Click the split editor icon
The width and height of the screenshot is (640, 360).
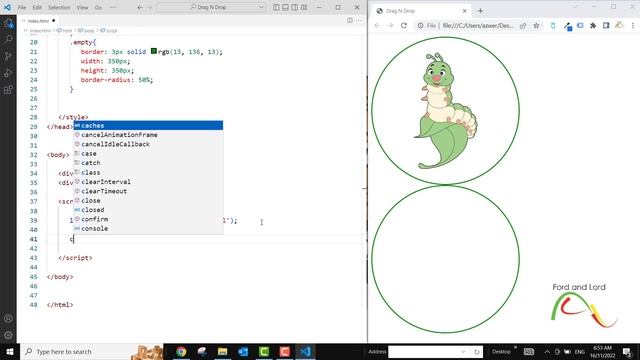[x=350, y=20]
